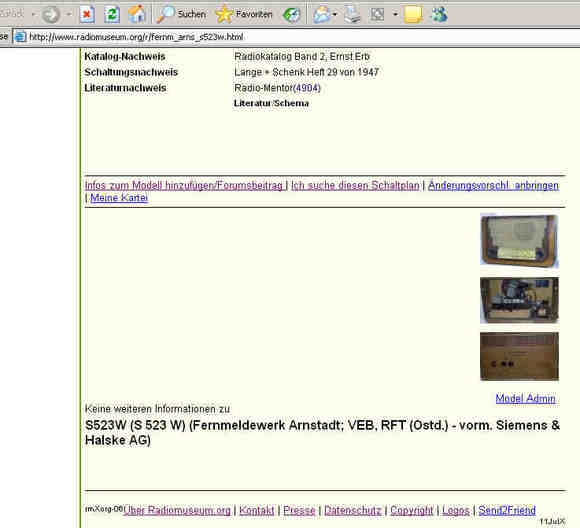The width and height of the screenshot is (580, 528).
Task: Click the Mail envelope icon
Action: tap(321, 15)
